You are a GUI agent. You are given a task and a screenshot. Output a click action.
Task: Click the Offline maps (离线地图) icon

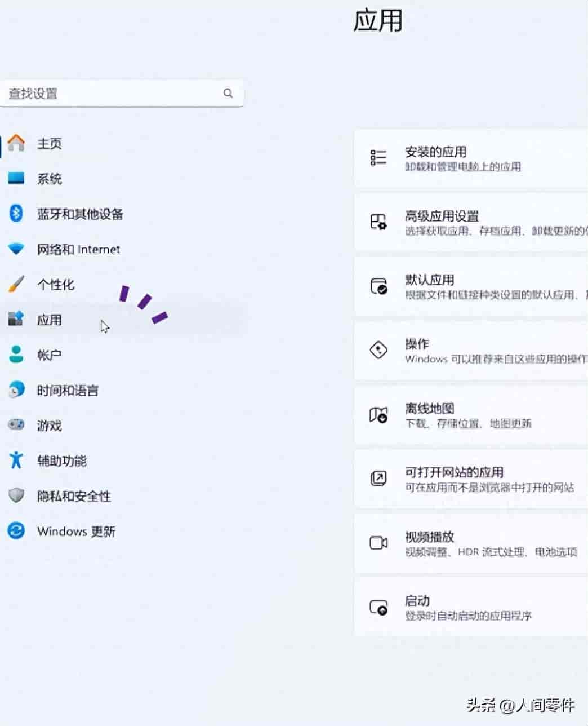click(x=378, y=414)
